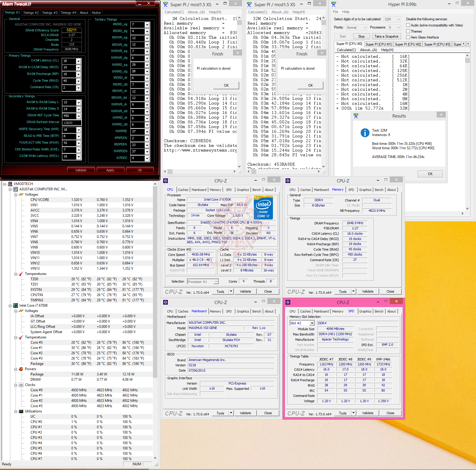The height and width of the screenshot is (470, 476).
Task: Click the thermometer icon above the Core #0 temperature
Action: [21, 337]
